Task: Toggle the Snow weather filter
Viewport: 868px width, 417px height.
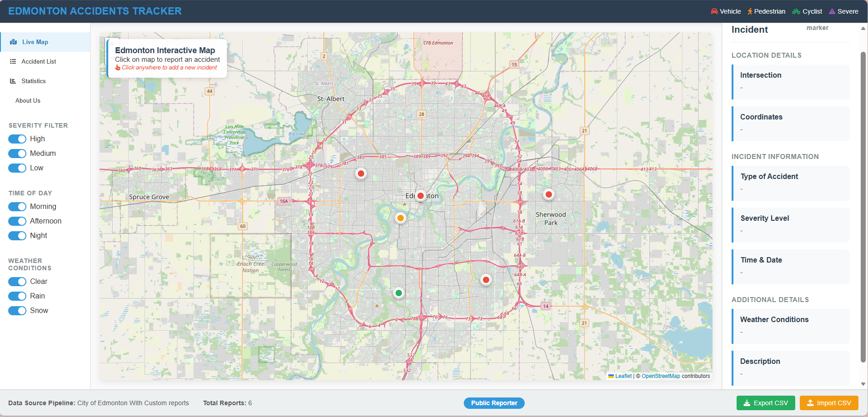Action: [x=17, y=311]
